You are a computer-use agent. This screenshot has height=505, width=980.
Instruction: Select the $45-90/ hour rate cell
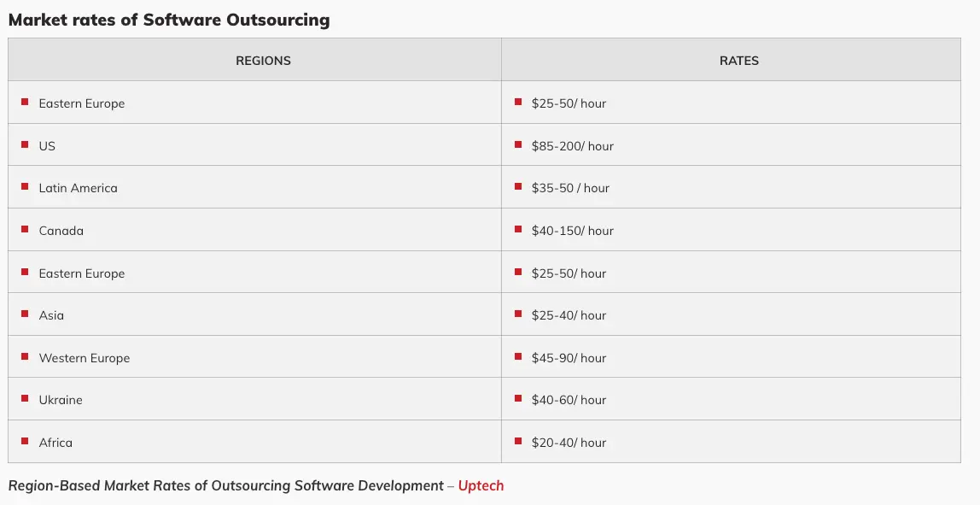coord(739,356)
